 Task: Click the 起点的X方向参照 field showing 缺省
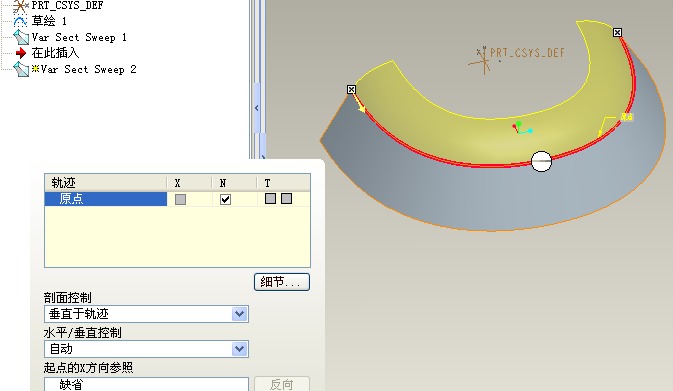[x=146, y=384]
